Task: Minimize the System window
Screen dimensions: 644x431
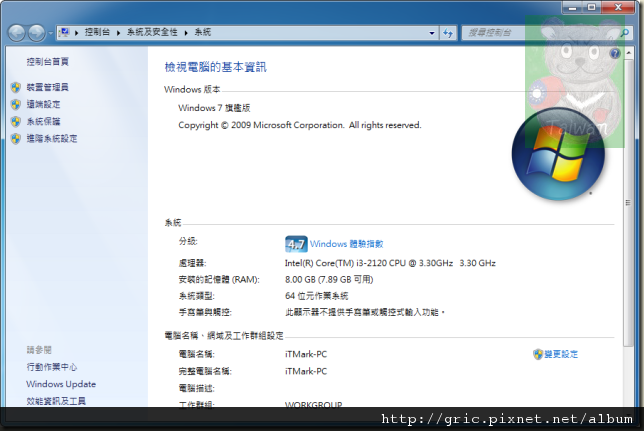Action: coord(573,7)
